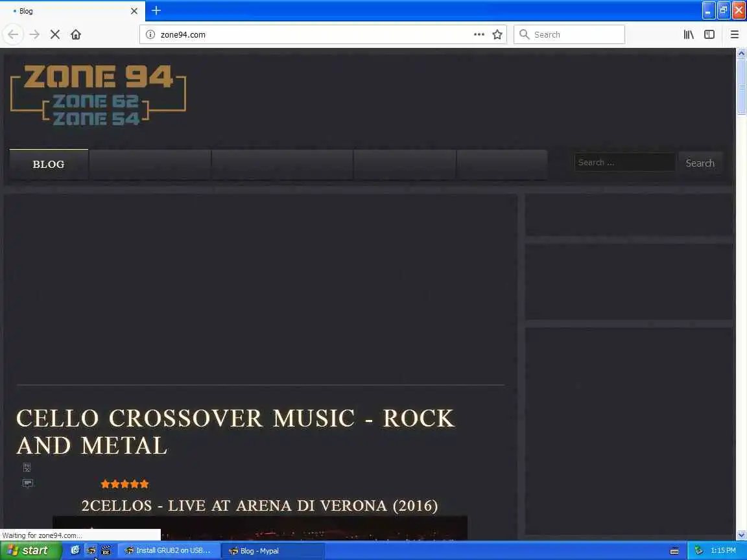Image resolution: width=747 pixels, height=560 pixels.
Task: Go to the browser home page
Action: 76,34
